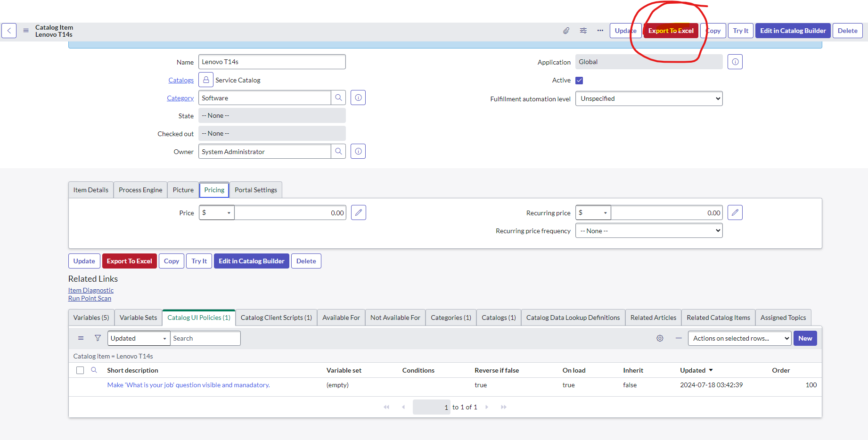Click the pencil edit icon for Recurring price
This screenshot has width=868, height=440.
(x=735, y=212)
